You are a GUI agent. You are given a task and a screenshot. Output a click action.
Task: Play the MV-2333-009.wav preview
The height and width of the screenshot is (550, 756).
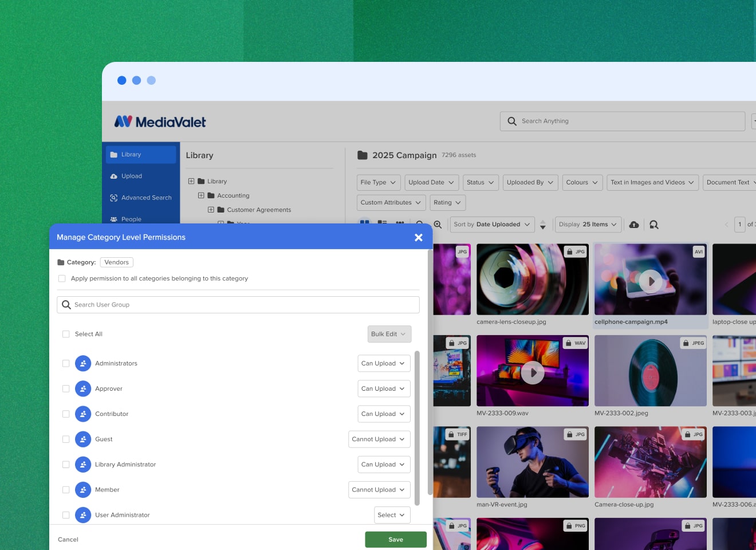pos(533,372)
